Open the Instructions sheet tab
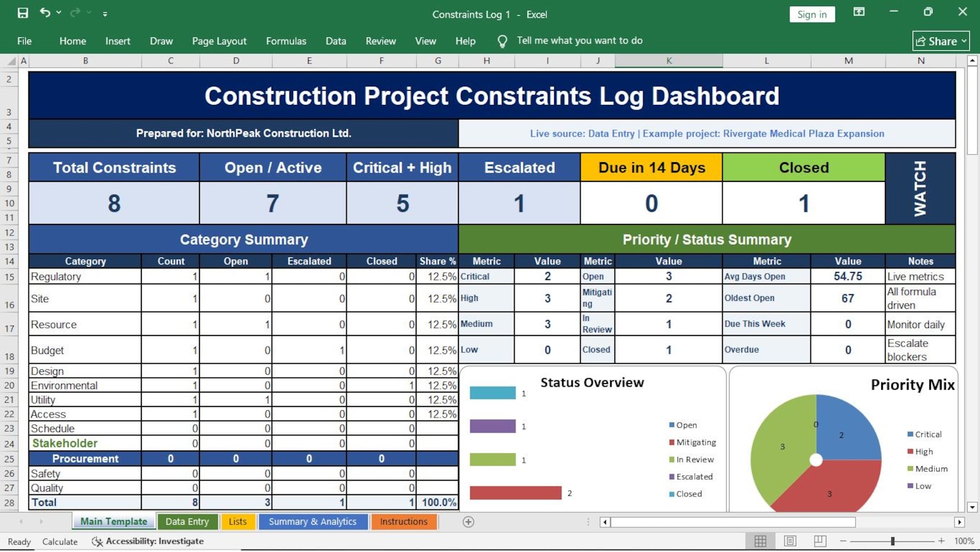The height and width of the screenshot is (552, 980). pyautogui.click(x=404, y=522)
